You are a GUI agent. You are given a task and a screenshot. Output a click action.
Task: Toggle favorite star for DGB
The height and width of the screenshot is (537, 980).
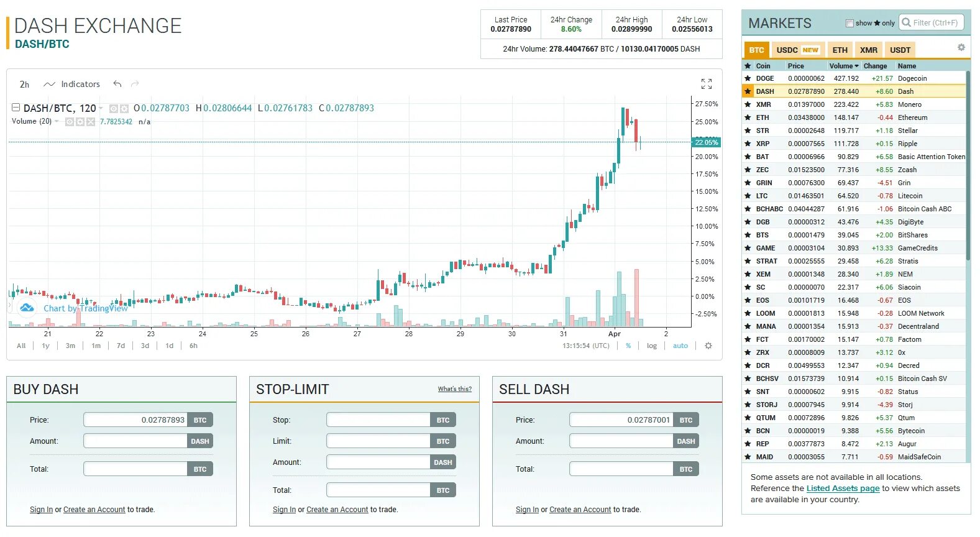click(748, 222)
